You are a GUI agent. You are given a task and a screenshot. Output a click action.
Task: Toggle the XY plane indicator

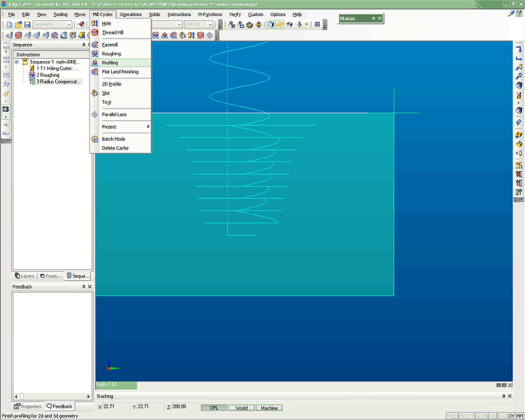click(512, 416)
